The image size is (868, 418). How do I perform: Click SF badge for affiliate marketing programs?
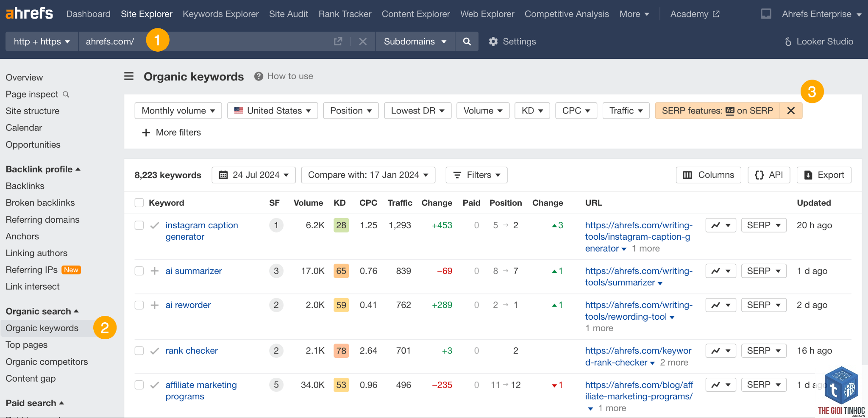click(x=276, y=385)
